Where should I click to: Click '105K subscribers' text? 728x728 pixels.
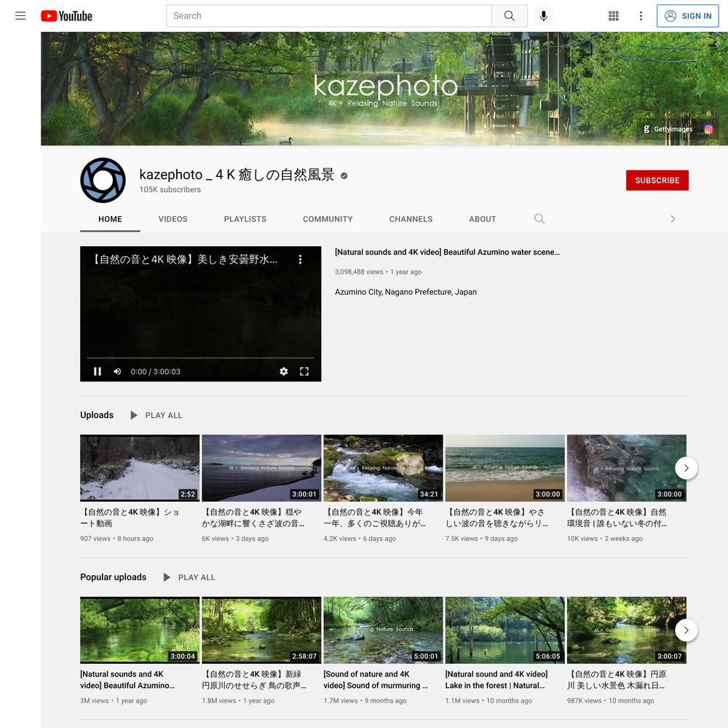(x=170, y=189)
